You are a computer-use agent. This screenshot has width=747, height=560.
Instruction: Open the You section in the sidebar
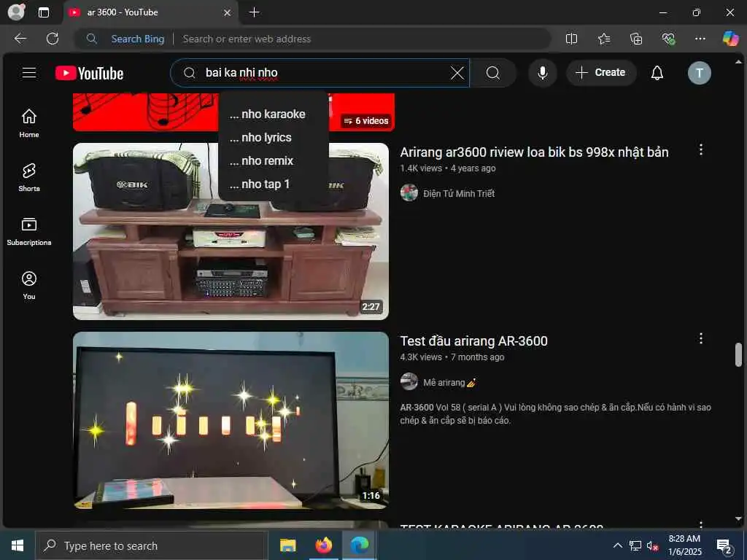[x=29, y=285]
